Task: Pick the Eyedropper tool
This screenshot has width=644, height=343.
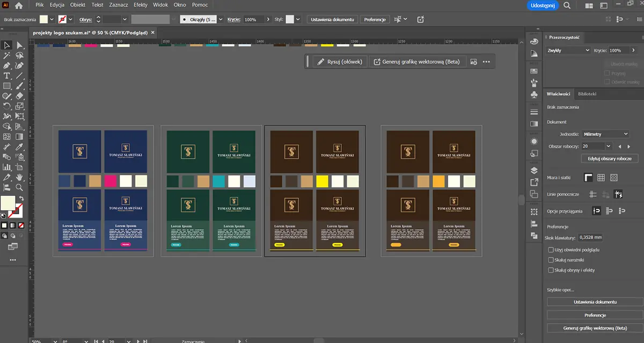Action: click(20, 146)
